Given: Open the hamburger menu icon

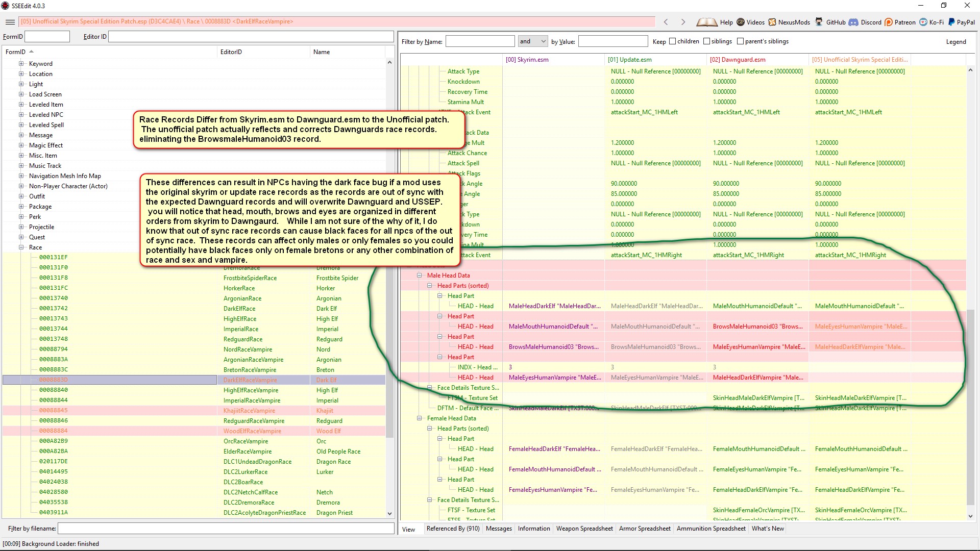Looking at the screenshot, I should click(x=10, y=22).
